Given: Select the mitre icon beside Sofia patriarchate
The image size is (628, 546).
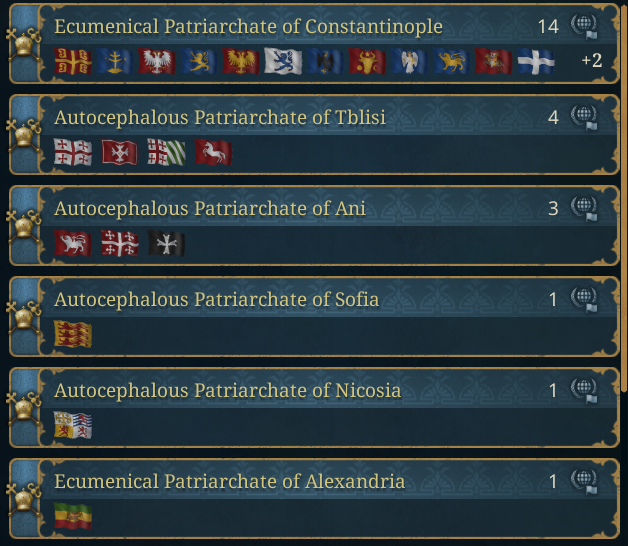Looking at the screenshot, I should click(24, 318).
